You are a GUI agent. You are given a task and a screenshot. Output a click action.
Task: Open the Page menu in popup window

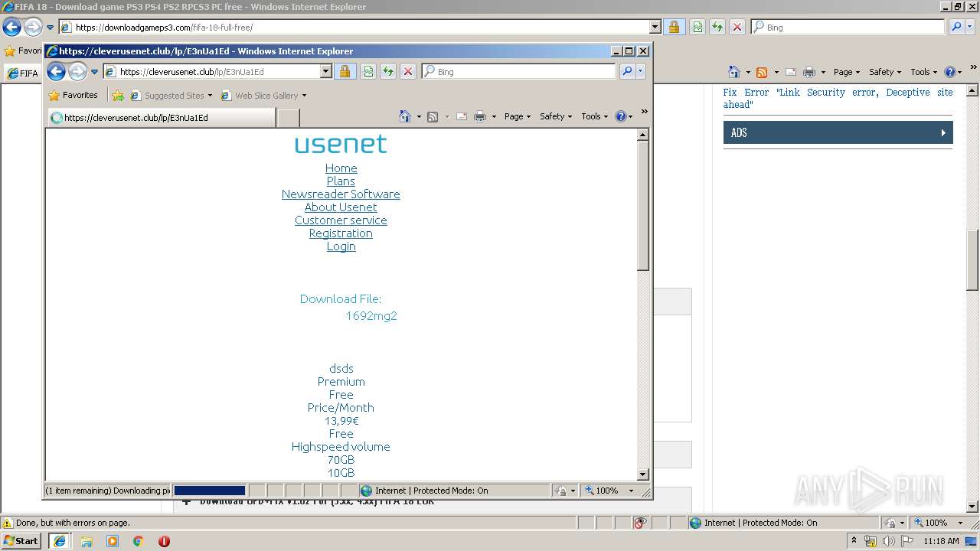coord(518,116)
